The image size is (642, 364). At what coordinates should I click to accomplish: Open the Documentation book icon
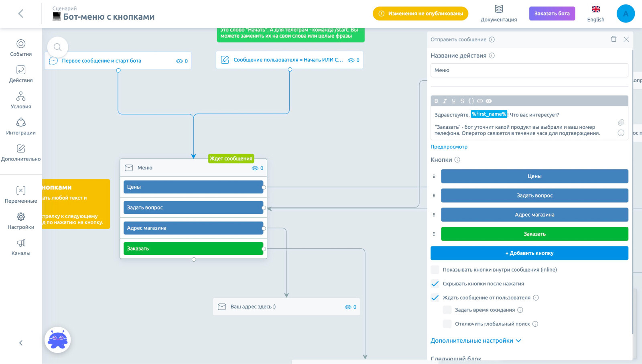click(499, 10)
